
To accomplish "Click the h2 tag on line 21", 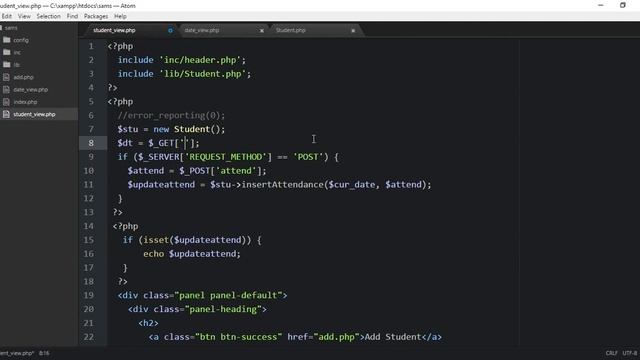I will tap(148, 323).
